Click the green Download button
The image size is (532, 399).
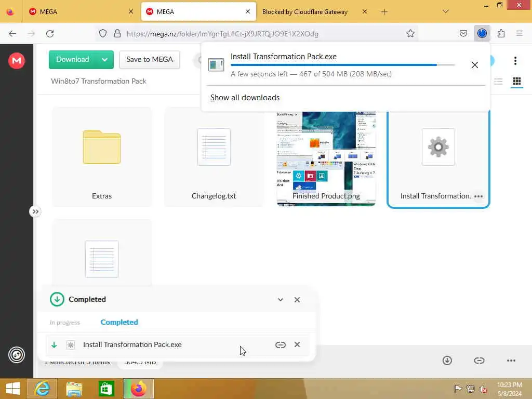tap(73, 59)
